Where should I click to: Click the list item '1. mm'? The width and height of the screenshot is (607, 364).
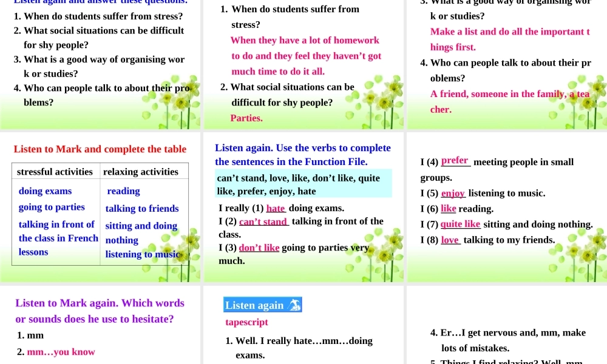click(x=30, y=335)
